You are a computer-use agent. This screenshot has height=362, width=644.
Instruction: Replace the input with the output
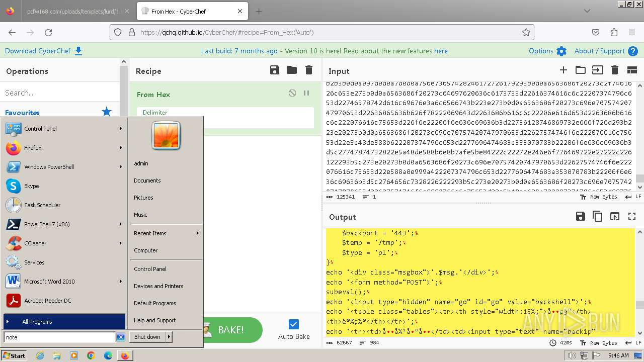[615, 216]
